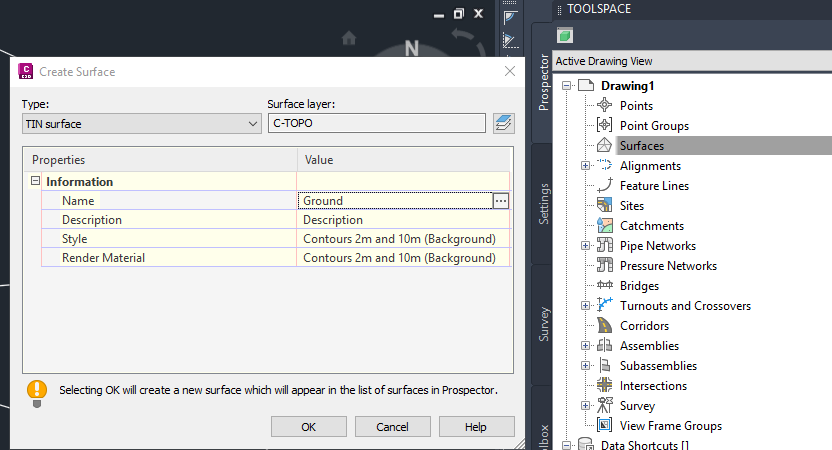Click the Pipe Networks icon

pyautogui.click(x=604, y=245)
